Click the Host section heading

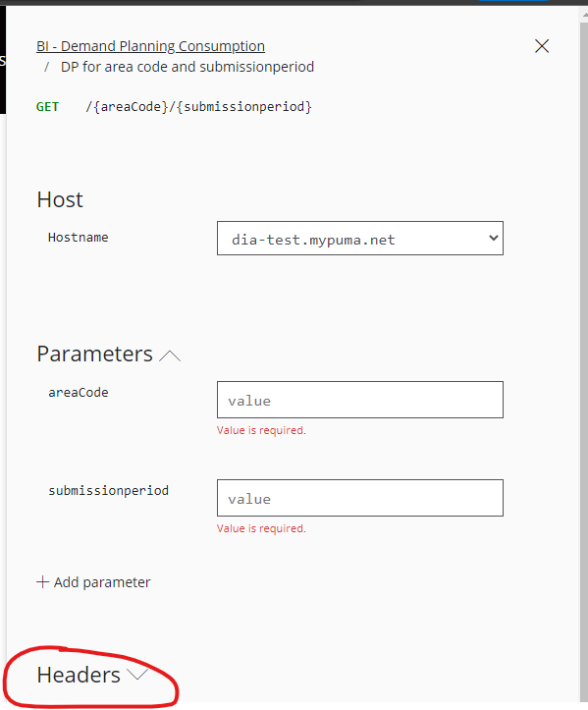click(x=60, y=199)
